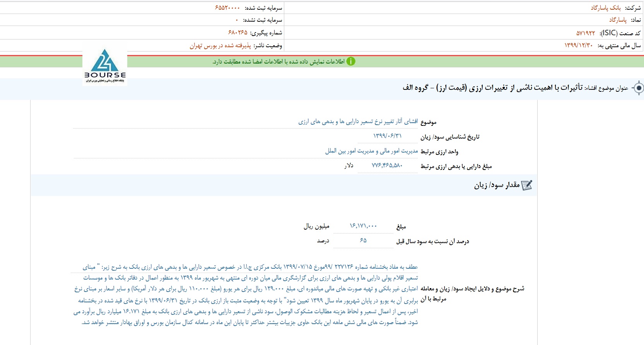Click the مبلغ label
644x345 pixels.
click(x=401, y=227)
